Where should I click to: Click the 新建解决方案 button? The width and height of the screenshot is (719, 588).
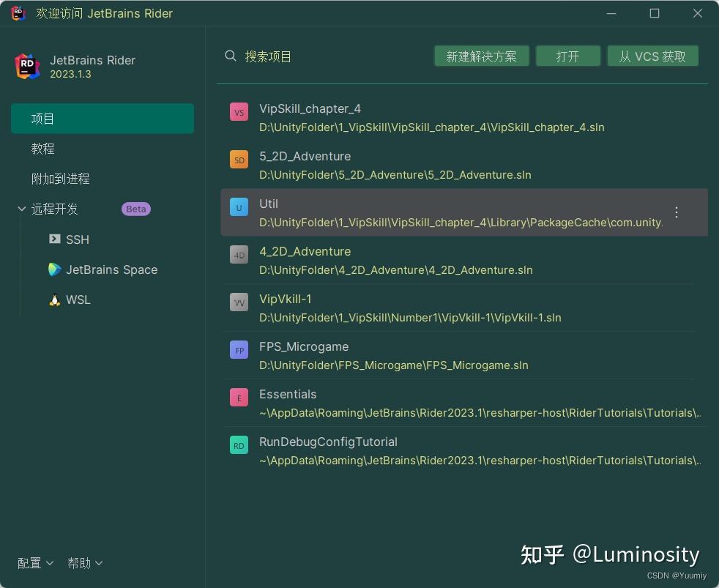(482, 56)
